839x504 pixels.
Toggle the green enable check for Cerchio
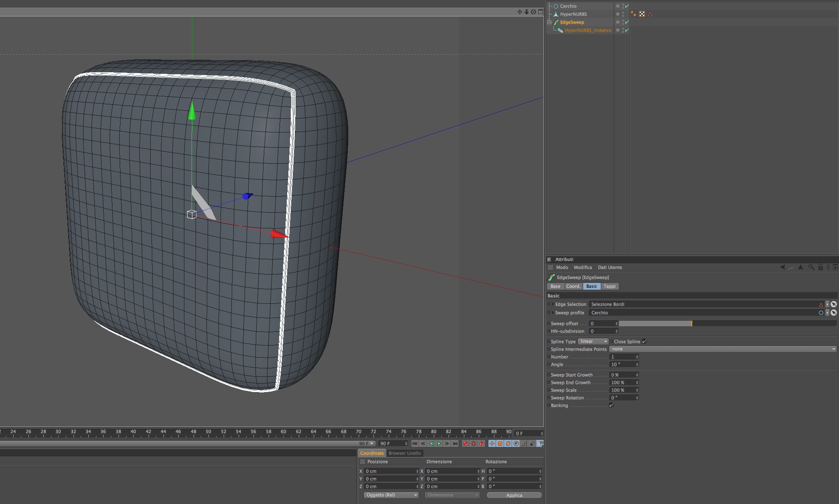tap(627, 6)
